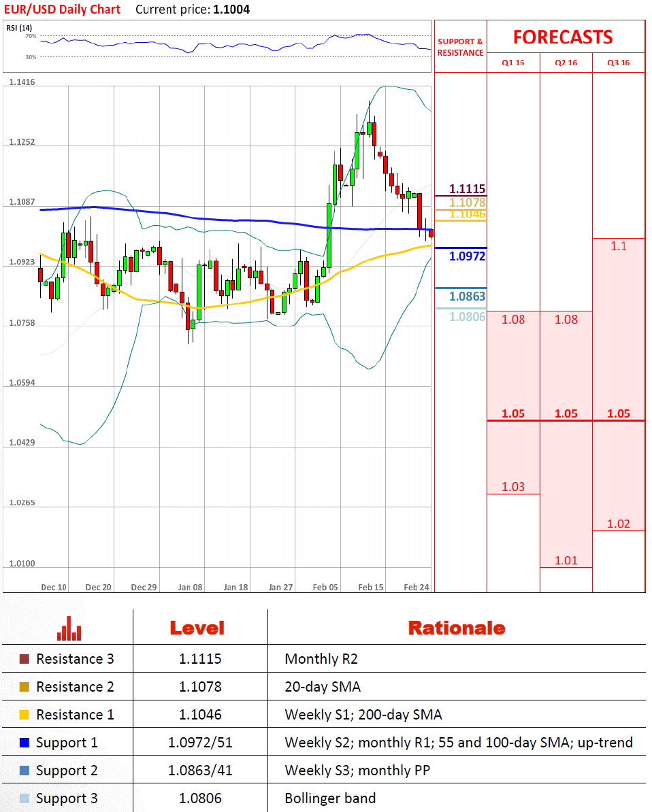Click the Q2 16 median forecast 1.05
The image size is (652, 812).
(566, 413)
